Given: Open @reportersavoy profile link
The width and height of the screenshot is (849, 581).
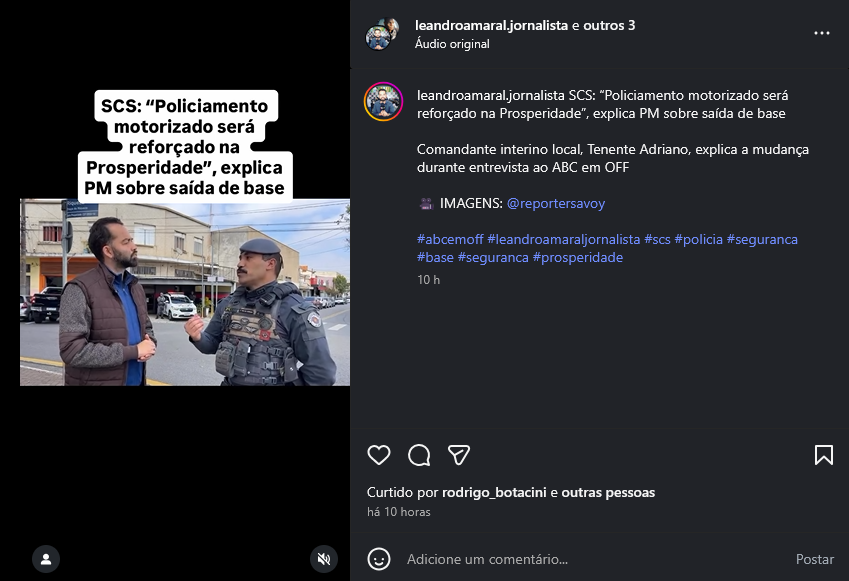Looking at the screenshot, I should point(556,204).
